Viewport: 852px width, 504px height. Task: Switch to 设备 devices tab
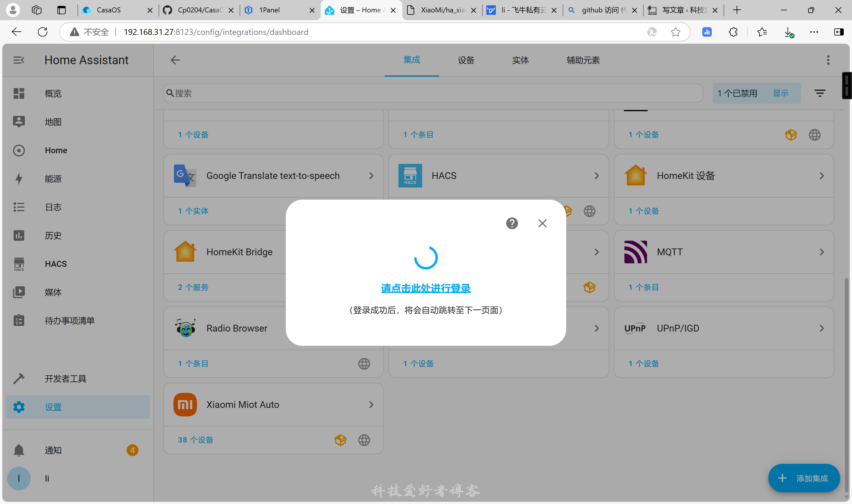(x=466, y=60)
